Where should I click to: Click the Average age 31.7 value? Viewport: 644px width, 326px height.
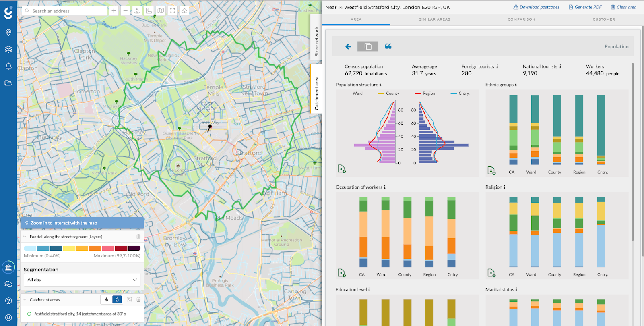tap(417, 73)
